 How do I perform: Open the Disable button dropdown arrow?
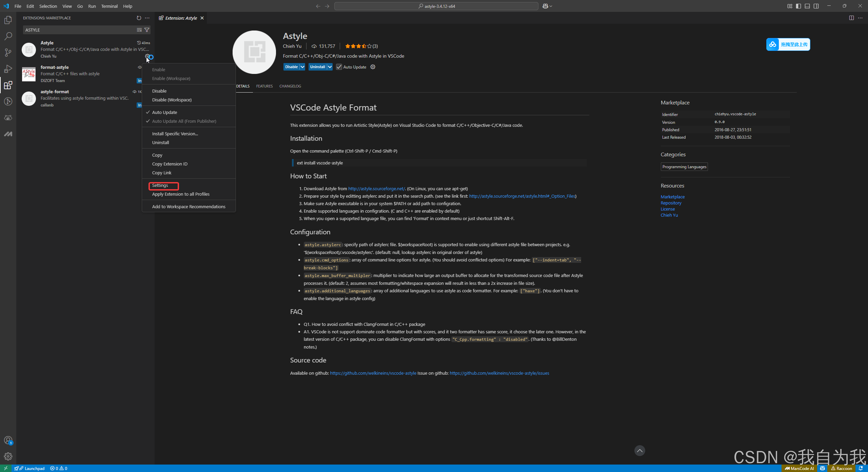(x=302, y=67)
